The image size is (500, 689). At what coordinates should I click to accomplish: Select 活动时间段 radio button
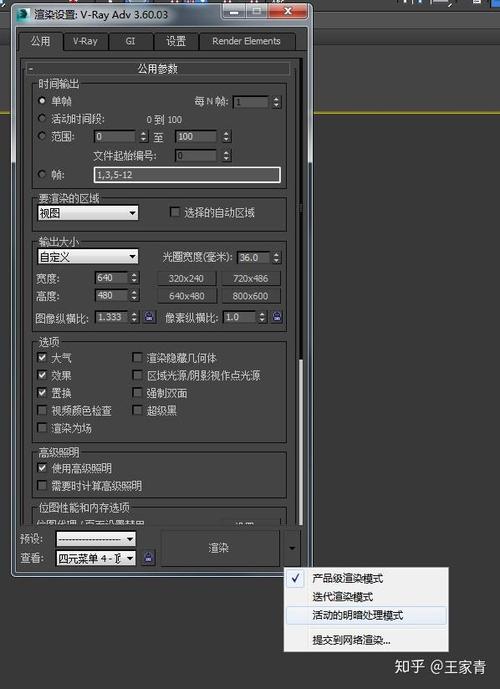(x=42, y=118)
